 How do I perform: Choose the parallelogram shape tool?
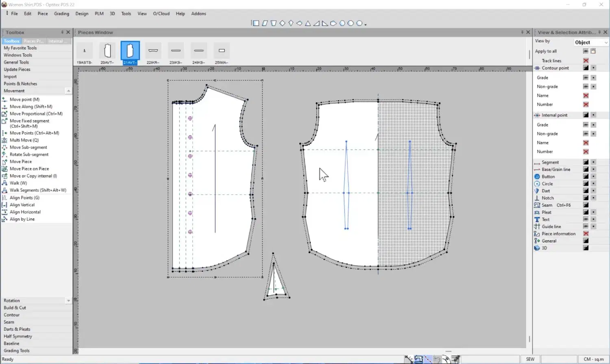(x=265, y=23)
